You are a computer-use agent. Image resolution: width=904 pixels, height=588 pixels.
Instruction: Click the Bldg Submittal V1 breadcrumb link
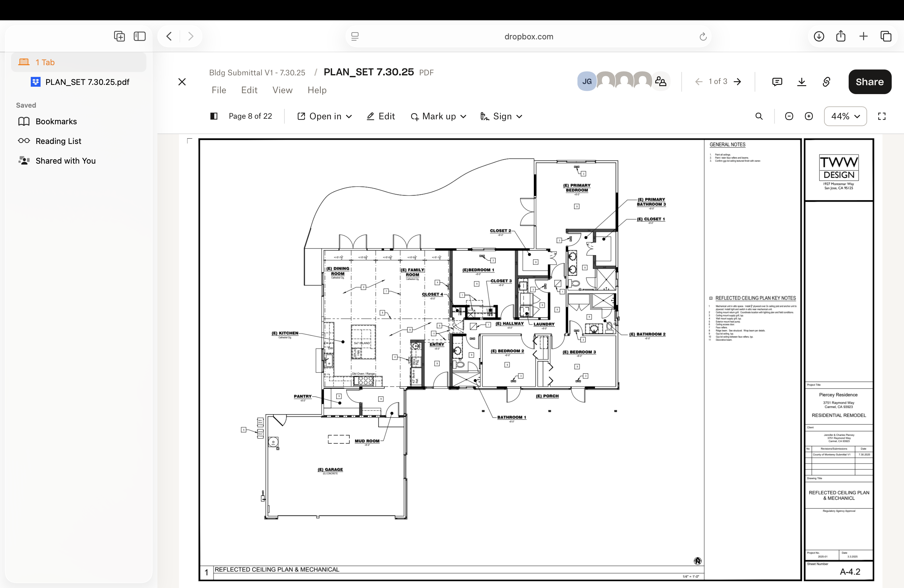pos(257,73)
